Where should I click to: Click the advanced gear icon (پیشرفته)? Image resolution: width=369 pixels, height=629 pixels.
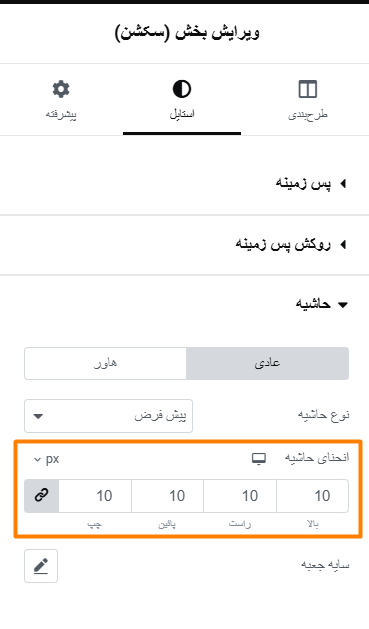(61, 89)
